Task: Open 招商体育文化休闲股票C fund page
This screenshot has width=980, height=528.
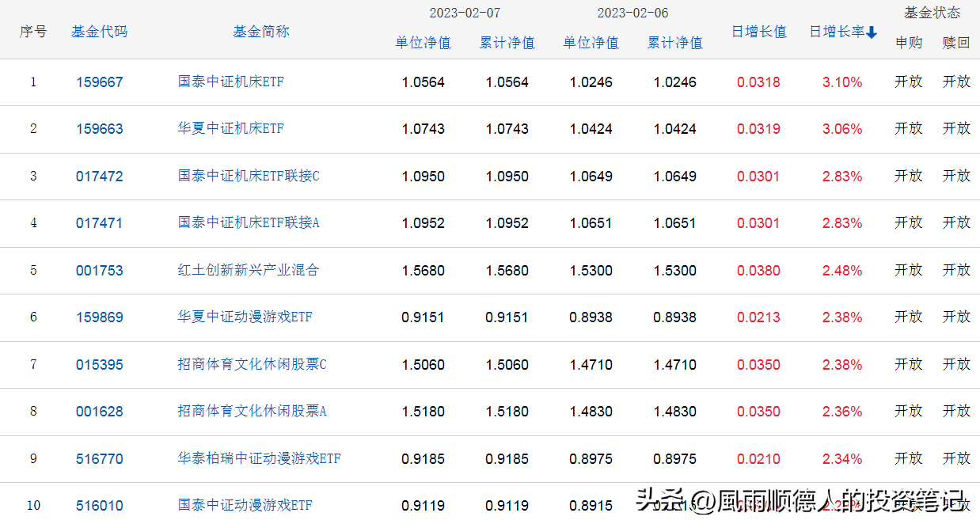Action: pos(253,364)
